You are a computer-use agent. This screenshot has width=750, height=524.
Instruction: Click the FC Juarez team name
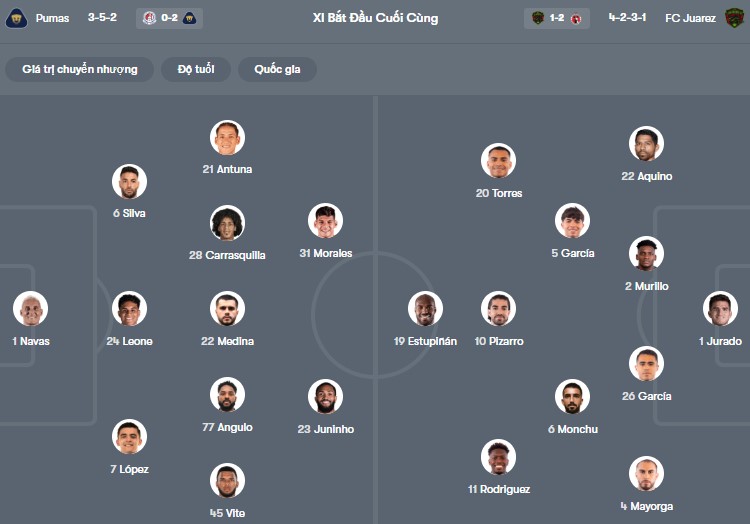(x=690, y=18)
